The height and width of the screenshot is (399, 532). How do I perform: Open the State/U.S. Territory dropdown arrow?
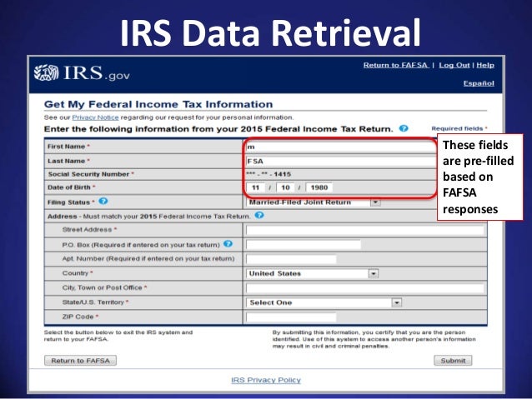point(396,302)
